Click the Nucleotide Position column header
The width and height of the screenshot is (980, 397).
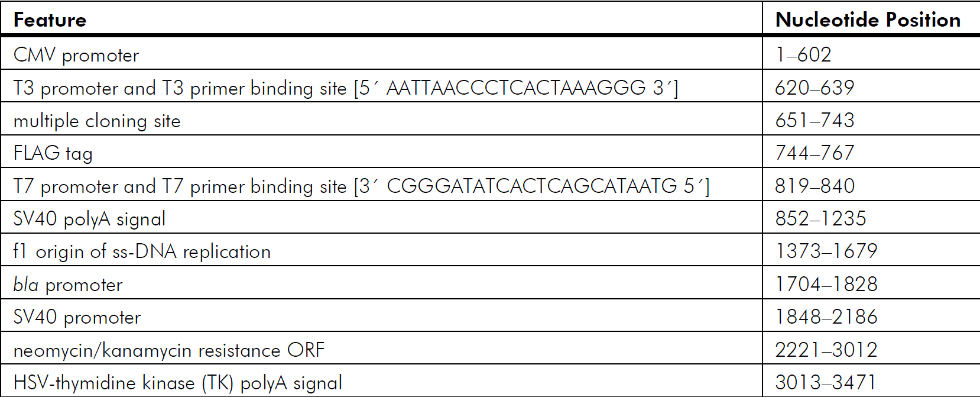(868, 20)
